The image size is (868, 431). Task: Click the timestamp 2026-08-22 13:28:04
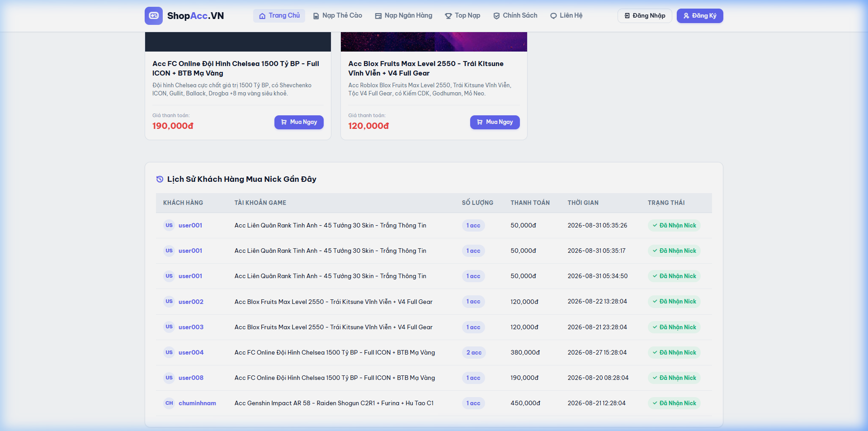tap(597, 302)
